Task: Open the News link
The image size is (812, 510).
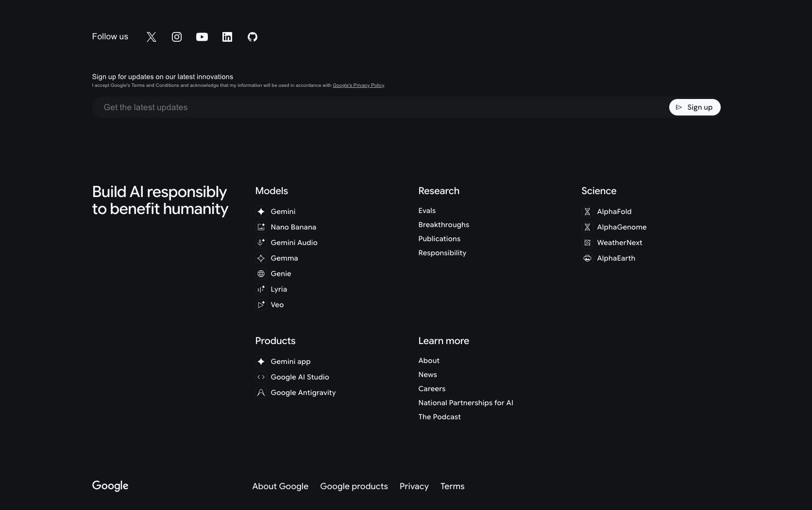Action: (427, 375)
